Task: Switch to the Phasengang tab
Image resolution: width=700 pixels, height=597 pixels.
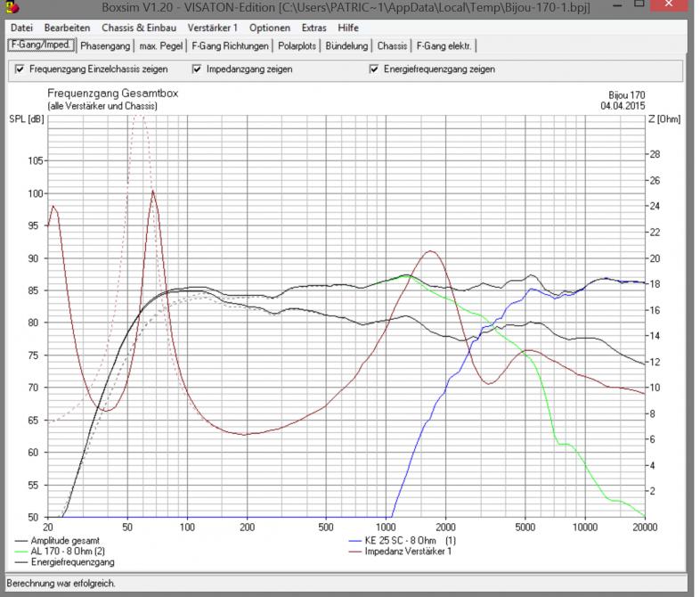Action: point(105,45)
